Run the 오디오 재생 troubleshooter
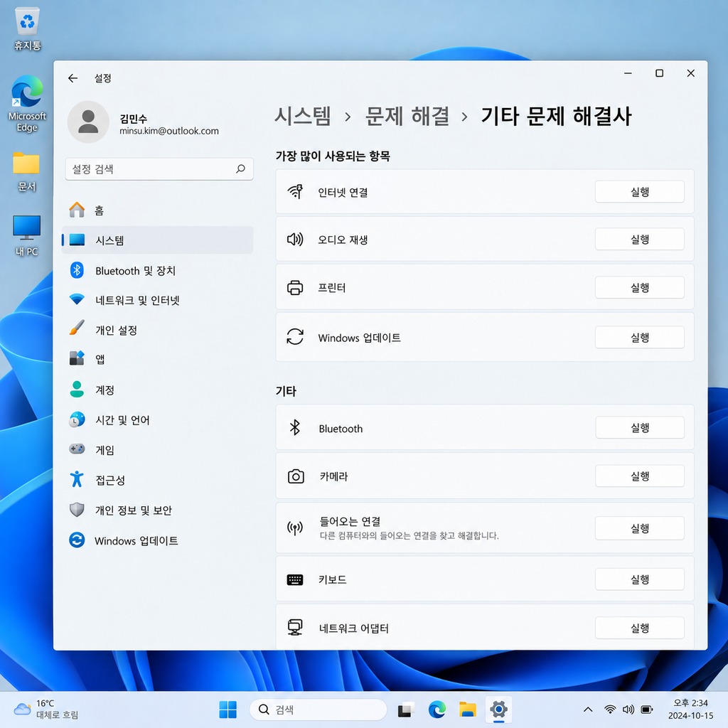 click(x=639, y=240)
